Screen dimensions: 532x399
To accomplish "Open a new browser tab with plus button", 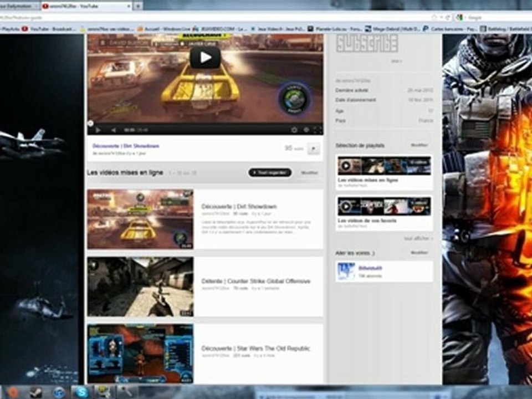I will [x=138, y=6].
